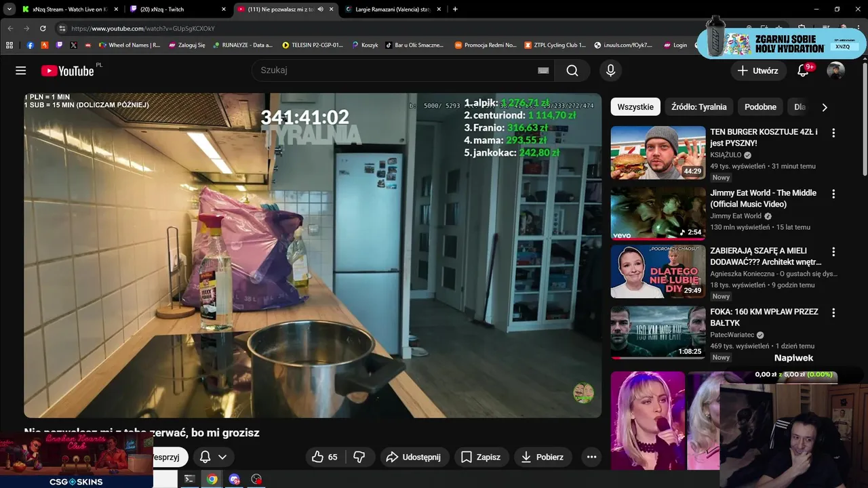Open the Wheel of Names bookmark
The width and height of the screenshot is (868, 488).
point(130,45)
